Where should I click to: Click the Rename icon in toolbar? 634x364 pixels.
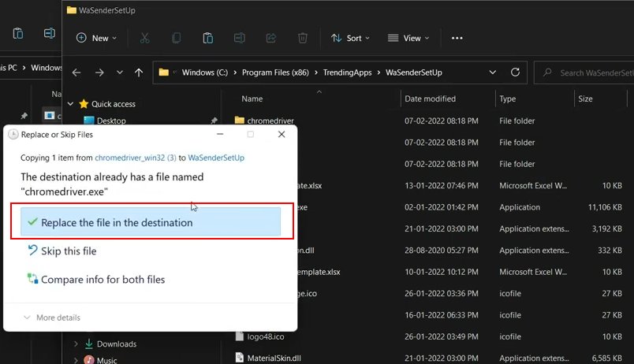tap(240, 38)
